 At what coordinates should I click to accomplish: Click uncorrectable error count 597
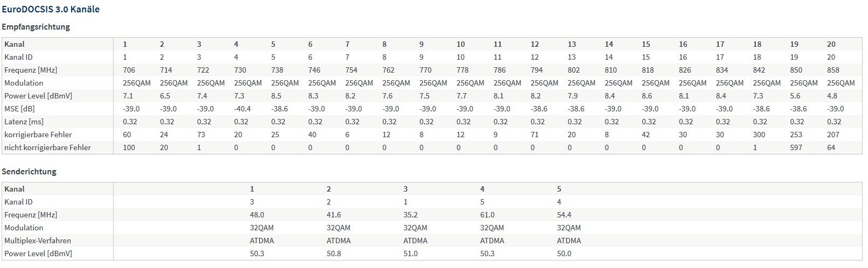(x=796, y=147)
